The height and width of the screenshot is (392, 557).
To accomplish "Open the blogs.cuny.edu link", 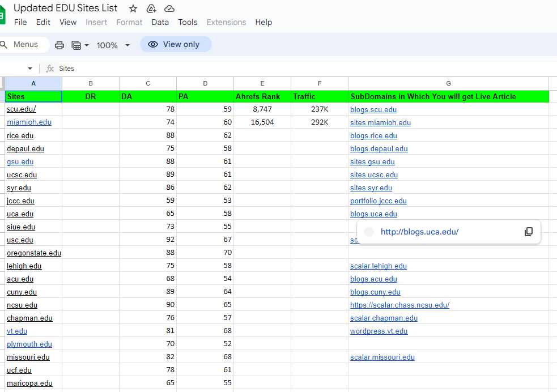I will pyautogui.click(x=375, y=292).
